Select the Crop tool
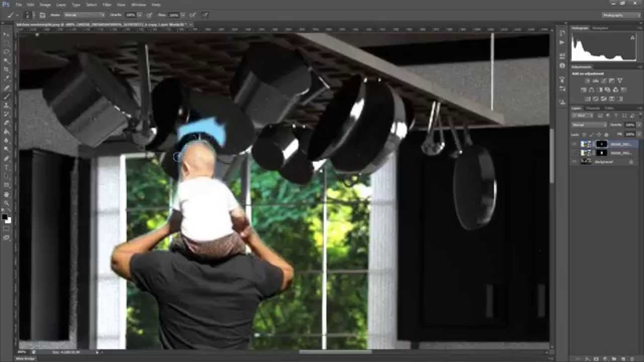Screen dimensions: 644x362 [x=7, y=69]
